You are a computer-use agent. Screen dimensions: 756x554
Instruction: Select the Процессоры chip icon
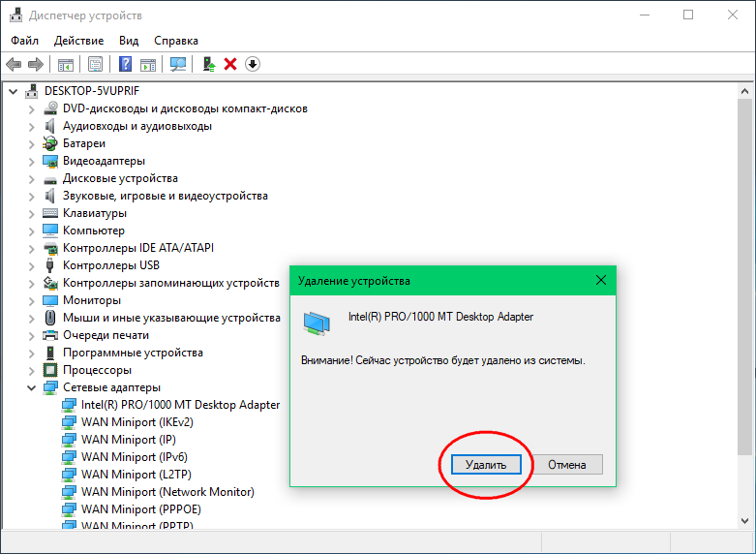point(50,370)
